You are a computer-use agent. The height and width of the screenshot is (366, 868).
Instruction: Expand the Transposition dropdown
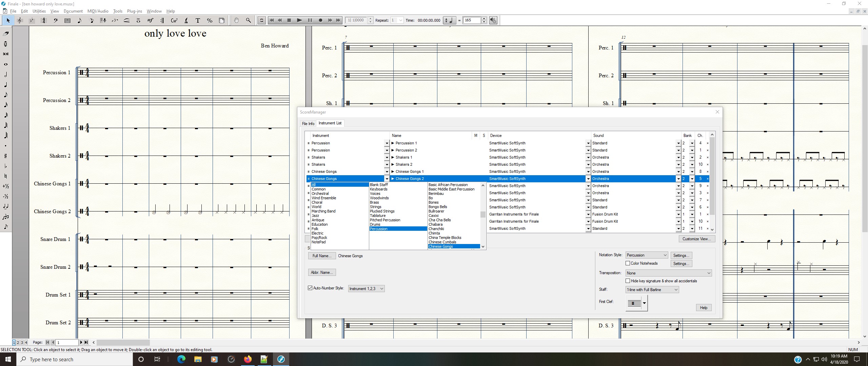(668, 273)
